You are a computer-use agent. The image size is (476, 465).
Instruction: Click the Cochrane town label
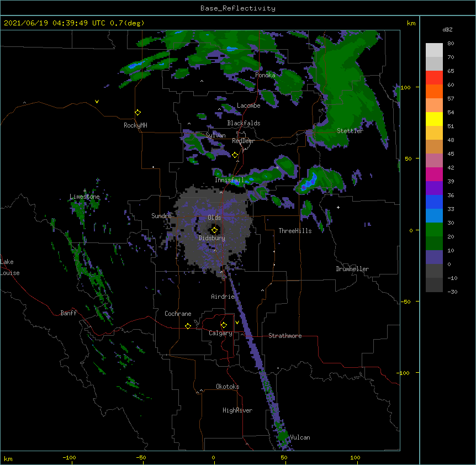(x=178, y=314)
